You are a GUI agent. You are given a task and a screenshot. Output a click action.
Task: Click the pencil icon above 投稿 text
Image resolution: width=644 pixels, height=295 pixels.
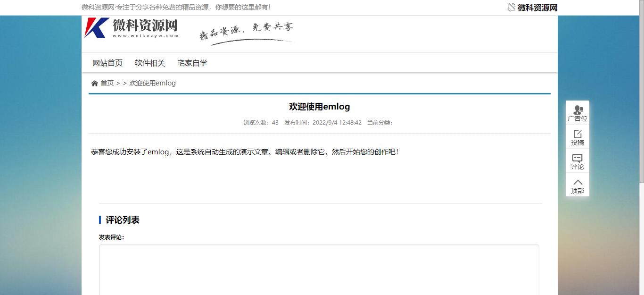[x=578, y=134]
